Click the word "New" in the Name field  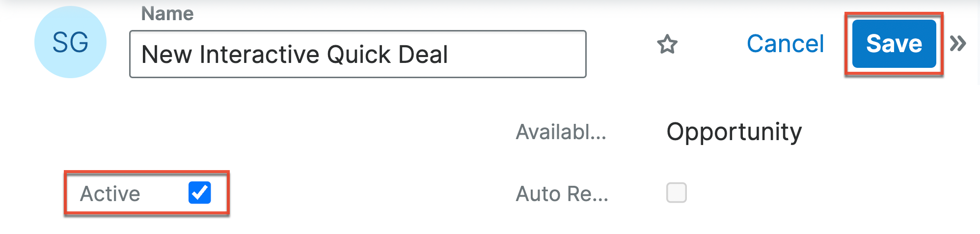[x=166, y=54]
